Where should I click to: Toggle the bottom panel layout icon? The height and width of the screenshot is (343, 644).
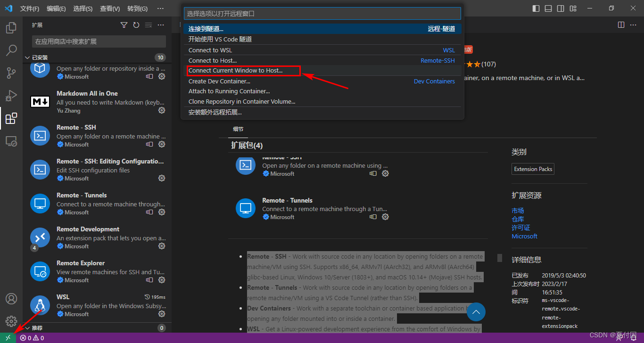point(548,8)
